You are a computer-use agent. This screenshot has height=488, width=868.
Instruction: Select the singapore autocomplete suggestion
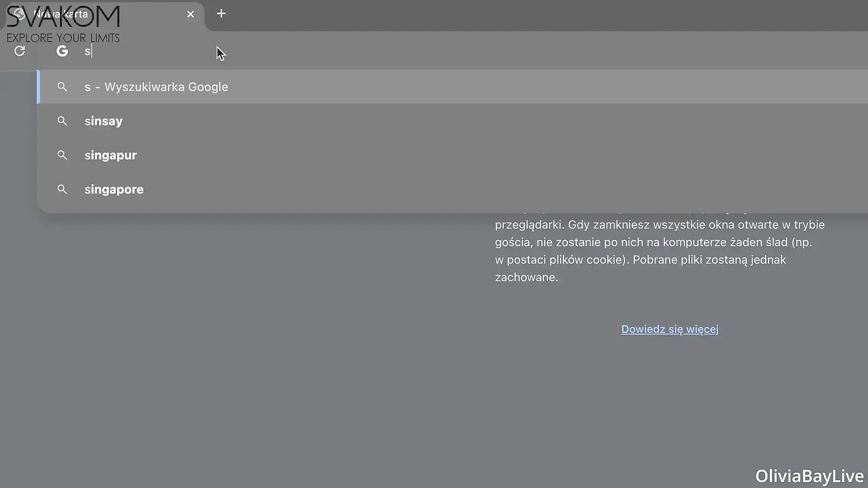tap(114, 189)
